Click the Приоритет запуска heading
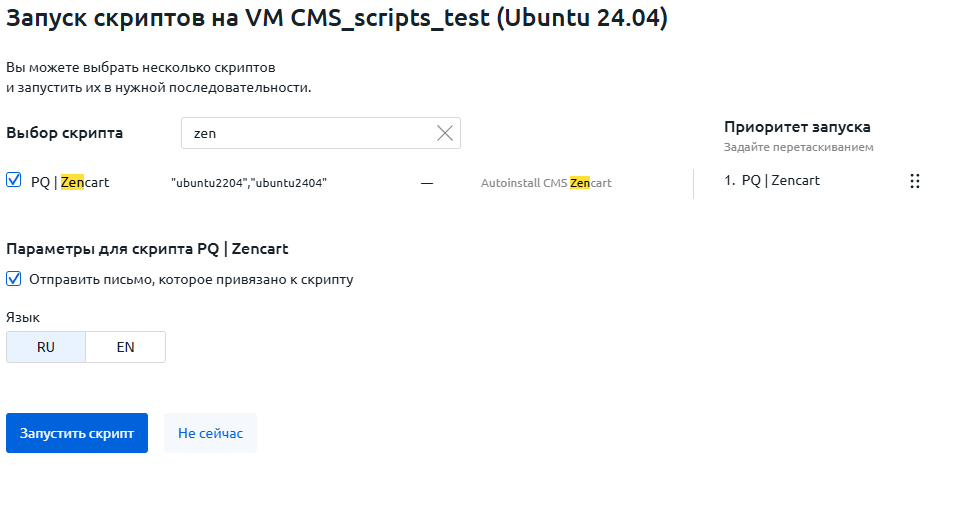 797,127
